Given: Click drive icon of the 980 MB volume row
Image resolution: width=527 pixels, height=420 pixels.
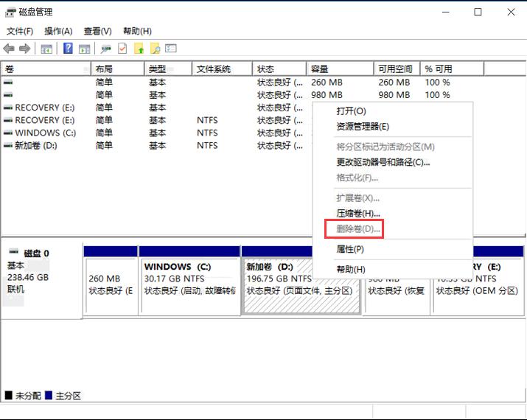Looking at the screenshot, I should tap(8, 95).
